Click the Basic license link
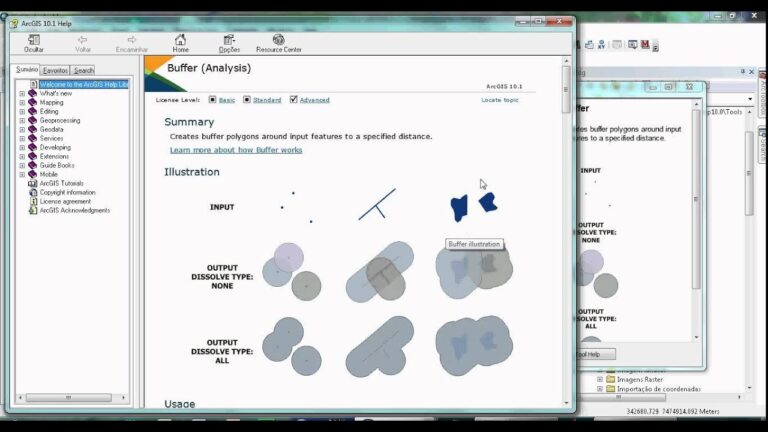This screenshot has width=768, height=432. [x=227, y=100]
